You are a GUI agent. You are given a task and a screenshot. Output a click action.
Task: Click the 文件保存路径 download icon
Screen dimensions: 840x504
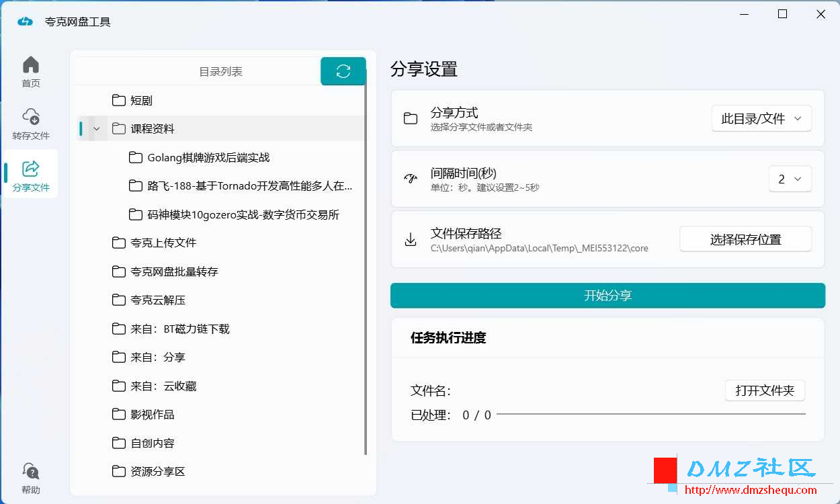click(411, 239)
